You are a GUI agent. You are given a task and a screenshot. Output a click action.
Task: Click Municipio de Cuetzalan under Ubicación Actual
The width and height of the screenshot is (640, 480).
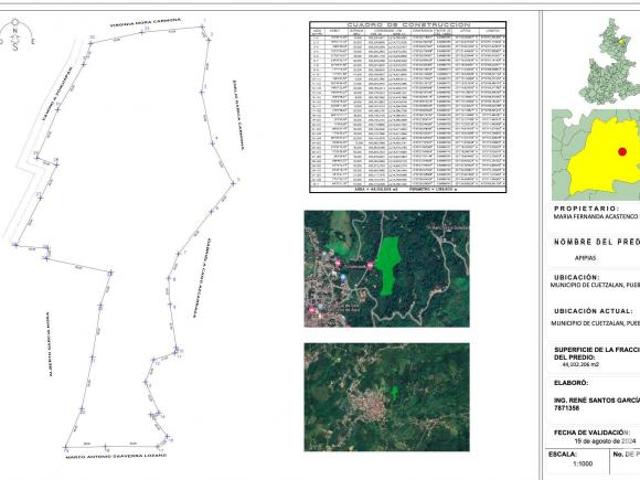click(x=595, y=323)
